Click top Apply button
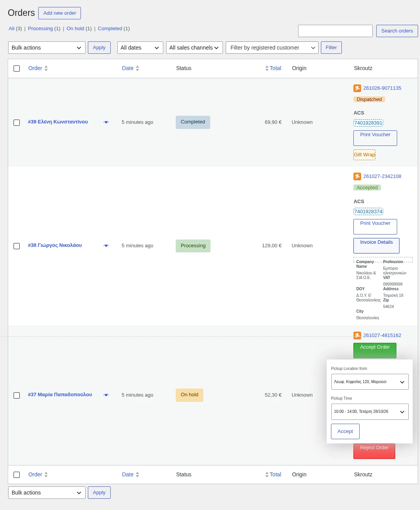This screenshot has height=510, width=420. 99,48
